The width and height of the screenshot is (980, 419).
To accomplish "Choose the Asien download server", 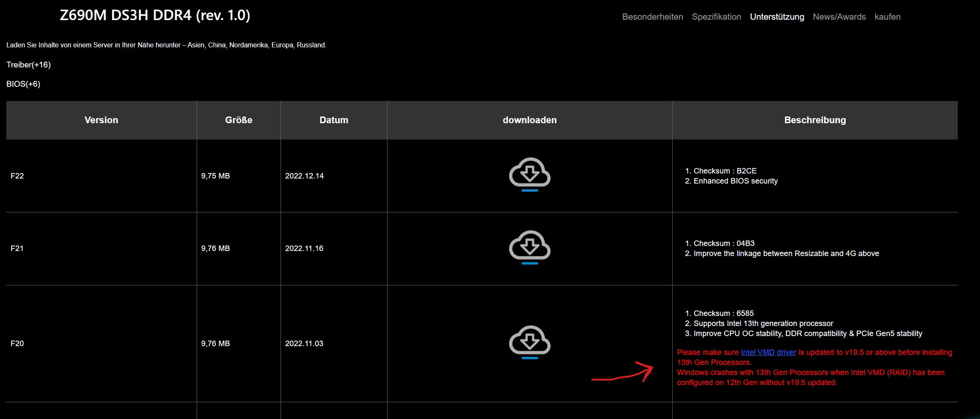I will click(196, 45).
